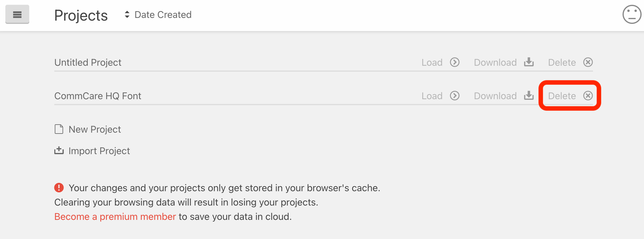Image resolution: width=644 pixels, height=239 pixels.
Task: Click the Import Project tray icon
Action: tap(59, 151)
